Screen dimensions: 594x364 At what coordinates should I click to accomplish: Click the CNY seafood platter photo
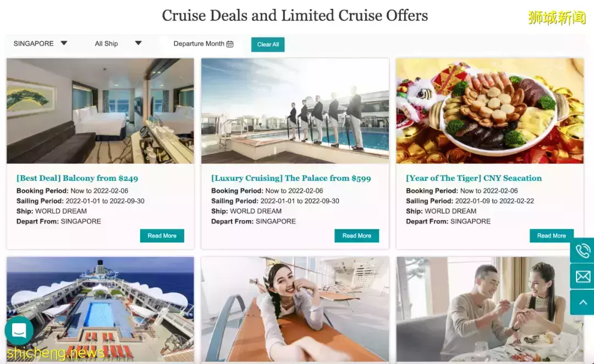point(490,111)
